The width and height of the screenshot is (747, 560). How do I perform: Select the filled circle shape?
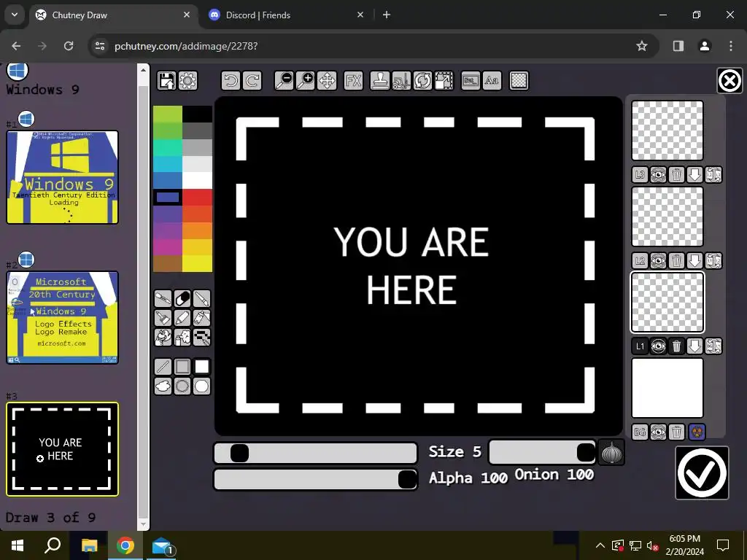(202, 386)
